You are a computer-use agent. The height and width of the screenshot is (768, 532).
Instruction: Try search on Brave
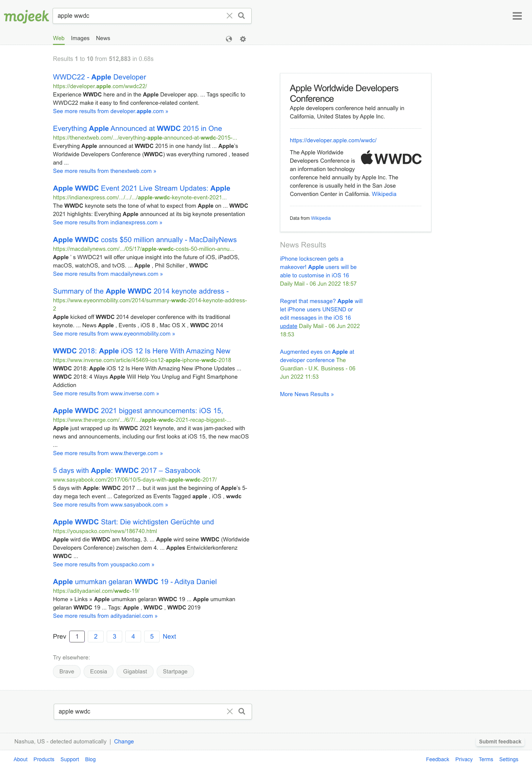coord(67,672)
